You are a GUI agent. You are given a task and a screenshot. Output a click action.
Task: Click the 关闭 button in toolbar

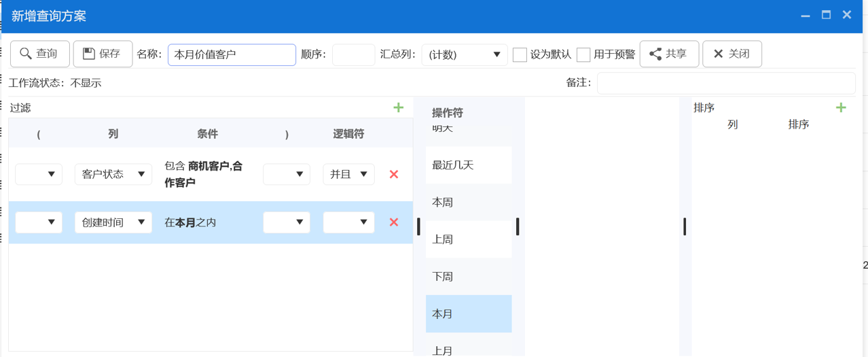pyautogui.click(x=731, y=54)
